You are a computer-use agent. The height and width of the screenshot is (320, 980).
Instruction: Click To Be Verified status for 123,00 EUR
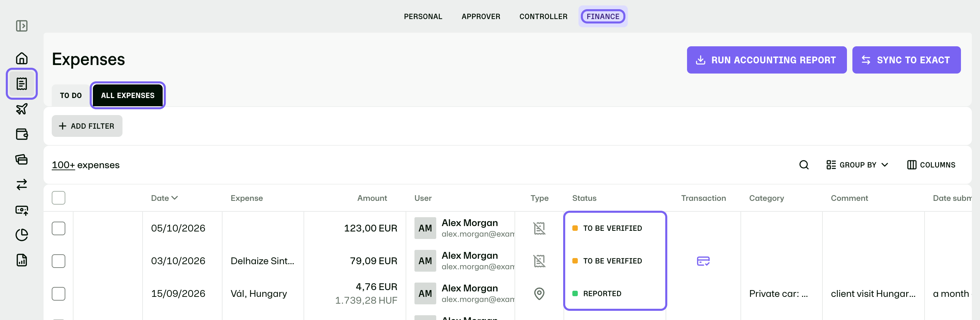(607, 228)
